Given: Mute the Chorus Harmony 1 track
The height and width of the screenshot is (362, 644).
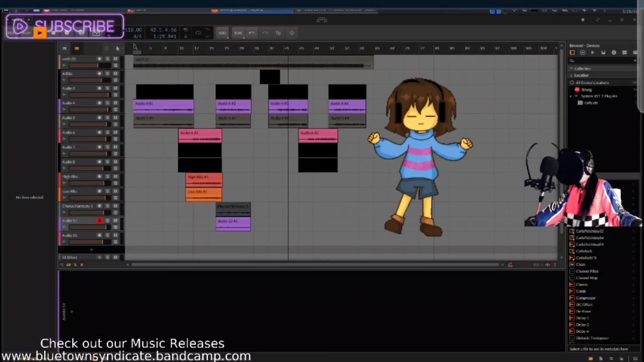Looking at the screenshot, I should tap(115, 206).
